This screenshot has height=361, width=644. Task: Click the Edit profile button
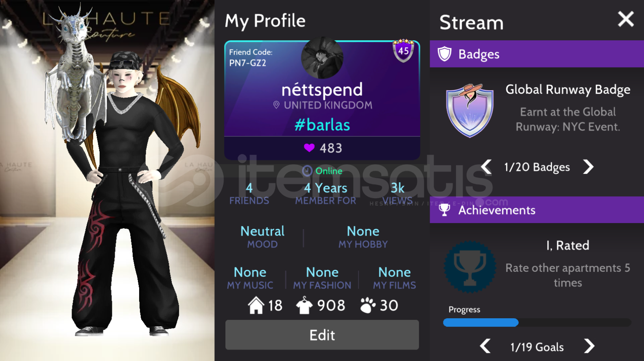[322, 335]
